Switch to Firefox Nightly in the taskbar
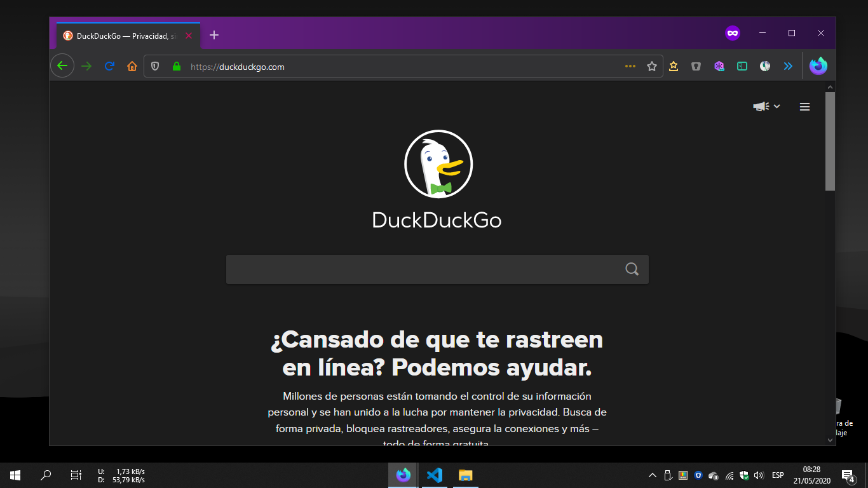This screenshot has height=488, width=868. 403,475
